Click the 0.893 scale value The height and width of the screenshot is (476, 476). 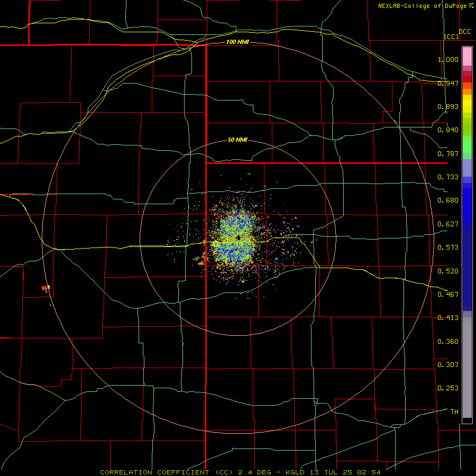[448, 106]
